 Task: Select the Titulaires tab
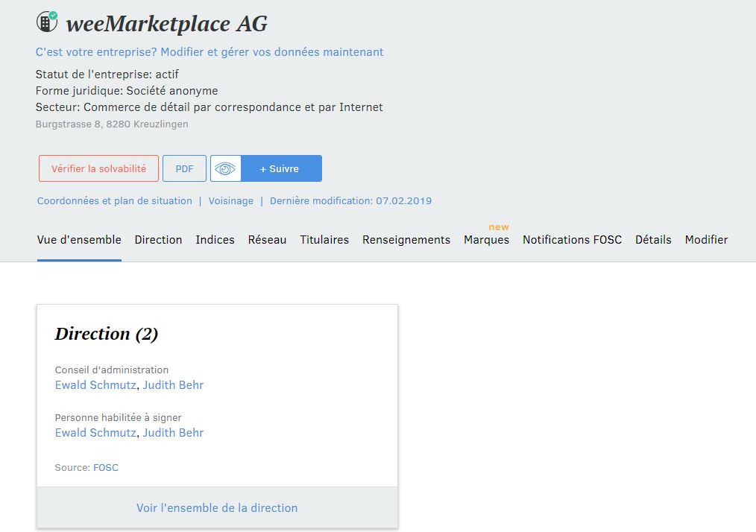[x=324, y=240]
